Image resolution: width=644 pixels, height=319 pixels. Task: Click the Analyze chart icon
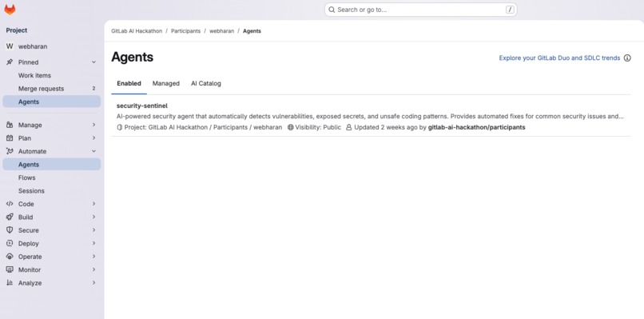(x=10, y=283)
